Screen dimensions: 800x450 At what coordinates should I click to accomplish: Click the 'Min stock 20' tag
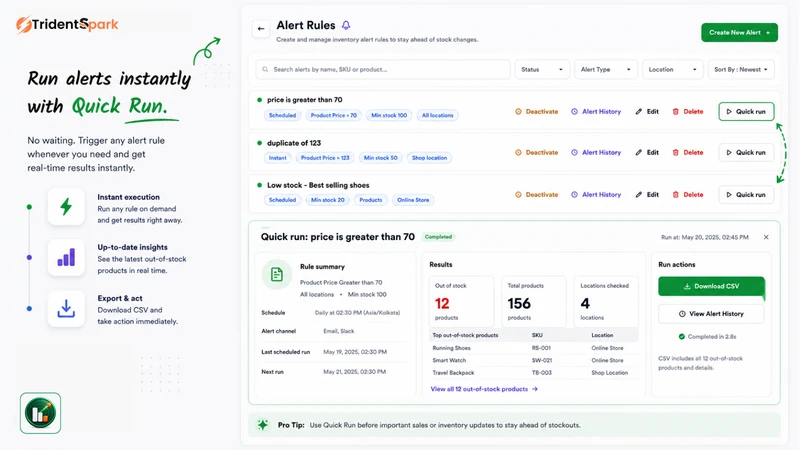(328, 200)
